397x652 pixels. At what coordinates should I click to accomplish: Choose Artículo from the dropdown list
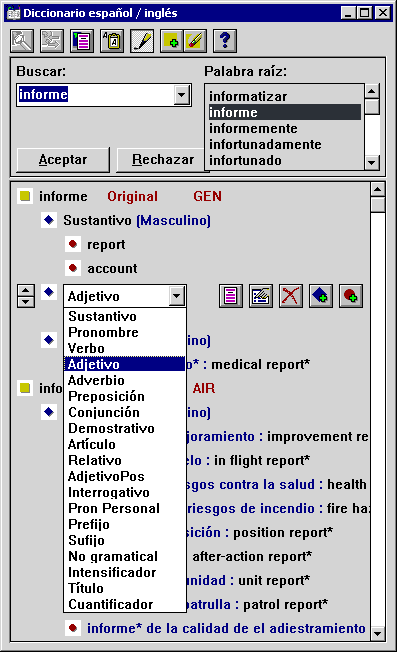click(x=124, y=445)
